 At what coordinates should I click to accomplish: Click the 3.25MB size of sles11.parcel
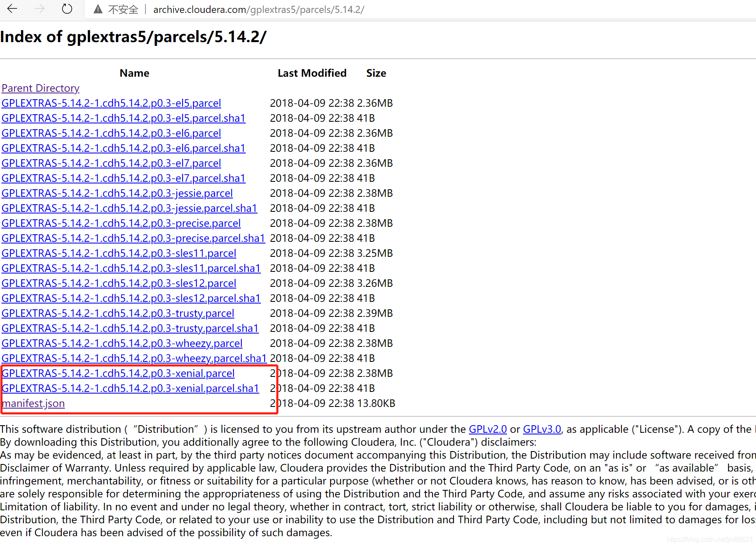tap(375, 253)
